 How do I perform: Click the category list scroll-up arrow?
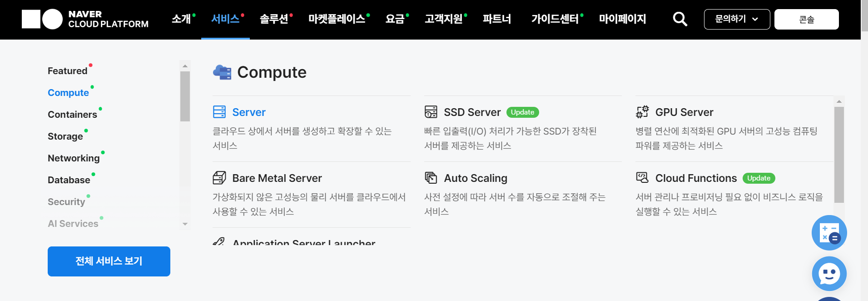[x=185, y=66]
